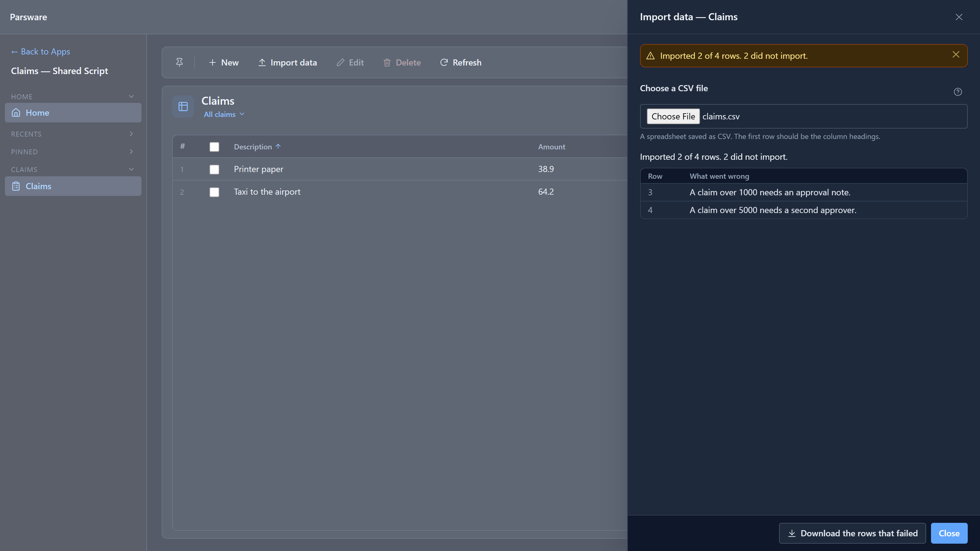Open the All claims view dropdown
Screen dimensions: 980x551
[224, 114]
